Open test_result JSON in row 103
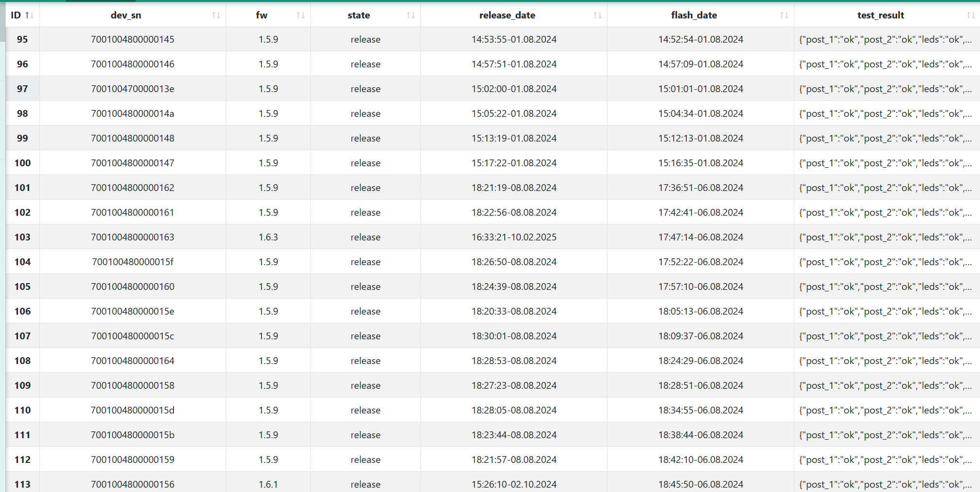This screenshot has height=492, width=980. coord(886,237)
